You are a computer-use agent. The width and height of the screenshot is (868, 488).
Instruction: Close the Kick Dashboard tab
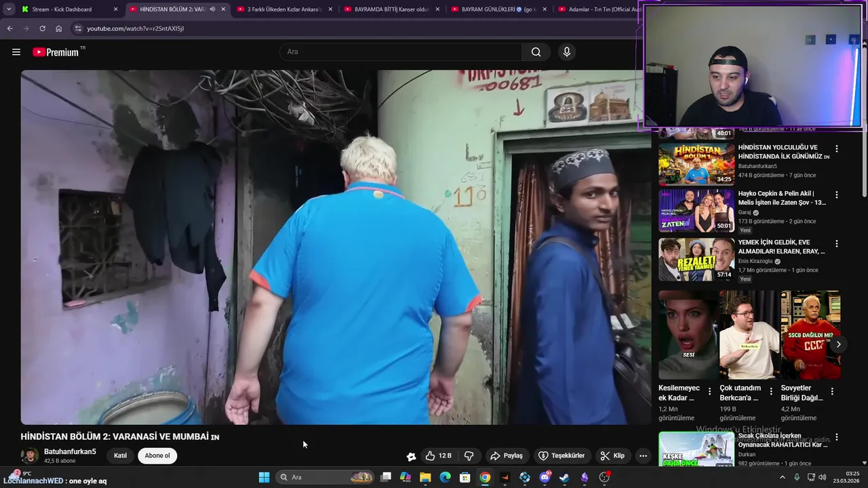coord(115,9)
